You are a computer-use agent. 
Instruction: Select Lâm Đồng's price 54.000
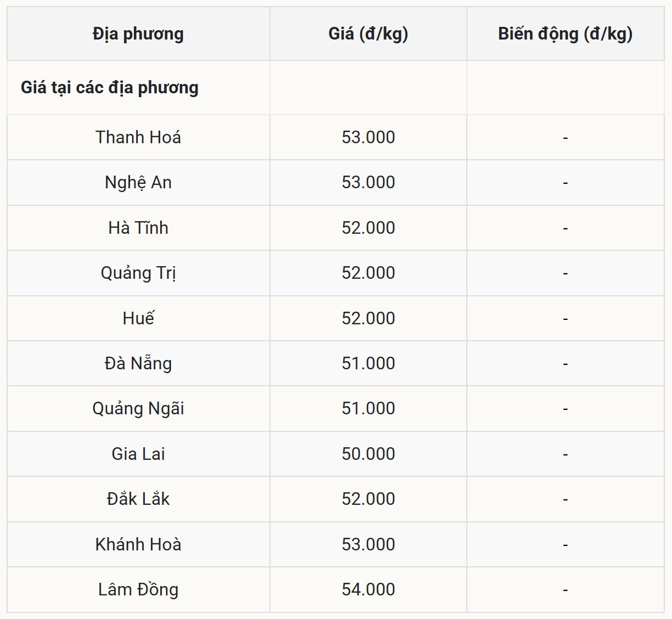point(368,589)
